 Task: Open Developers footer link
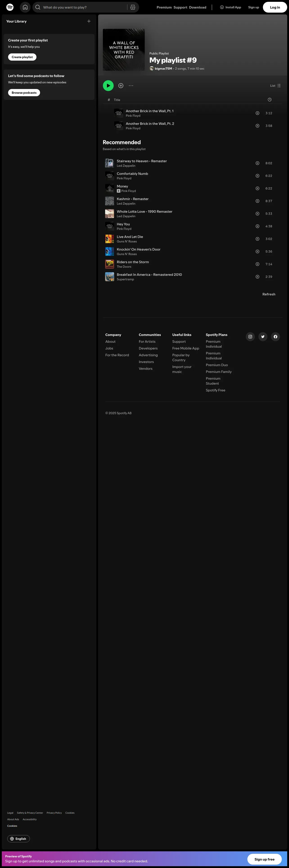148,348
